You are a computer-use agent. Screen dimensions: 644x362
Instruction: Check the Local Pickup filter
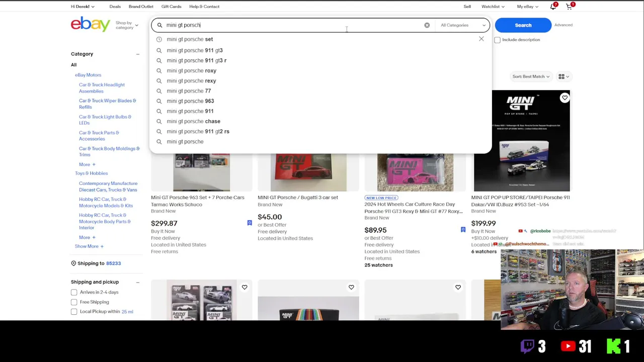coord(74,311)
